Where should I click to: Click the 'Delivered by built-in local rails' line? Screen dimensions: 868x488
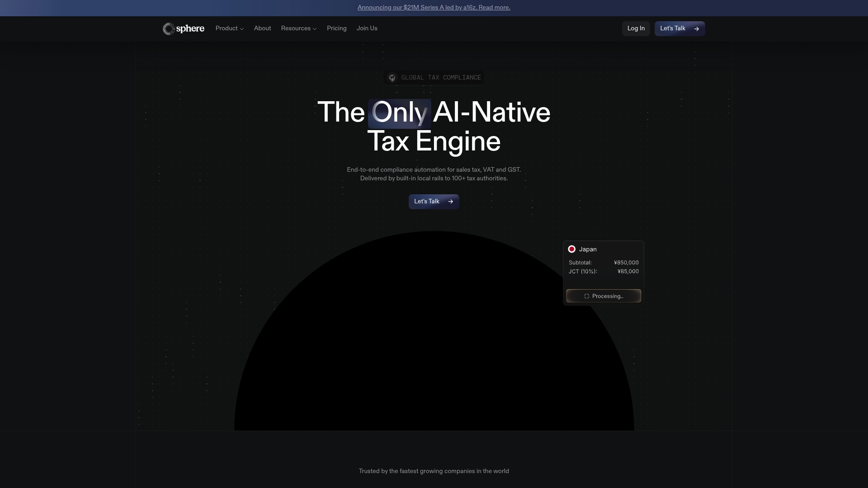[434, 178]
